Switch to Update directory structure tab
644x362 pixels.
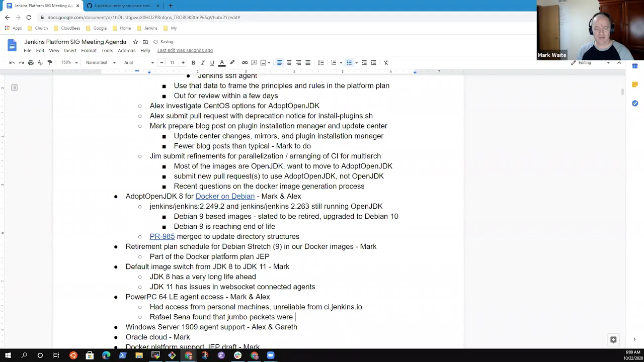[123, 6]
